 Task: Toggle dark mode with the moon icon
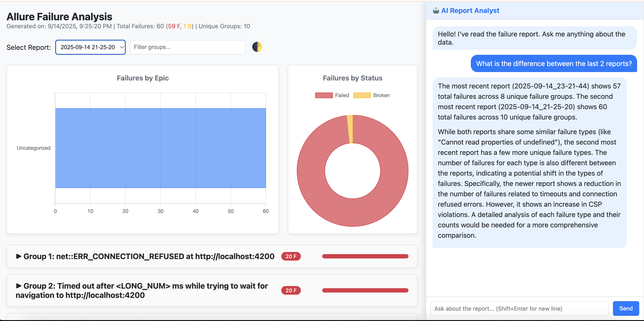pyautogui.click(x=257, y=47)
